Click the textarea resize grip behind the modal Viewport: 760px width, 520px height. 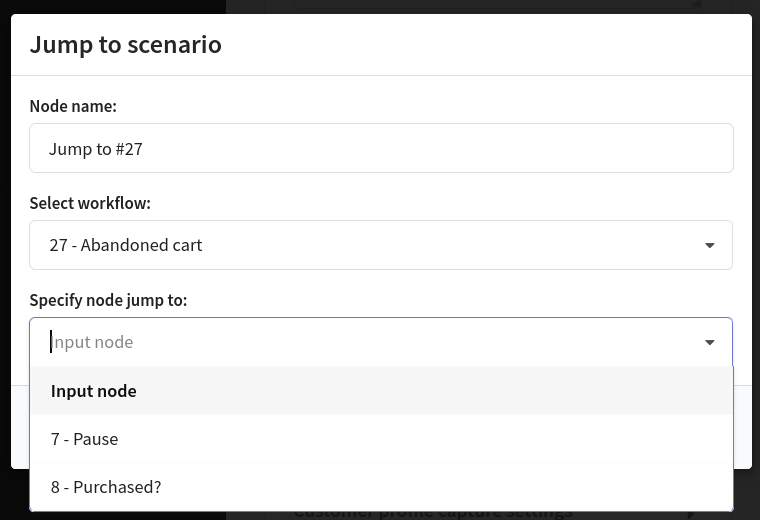tap(696, 4)
